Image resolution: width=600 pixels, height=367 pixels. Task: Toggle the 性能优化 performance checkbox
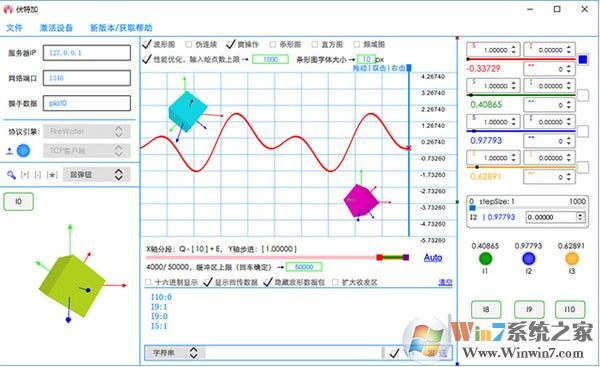click(147, 59)
